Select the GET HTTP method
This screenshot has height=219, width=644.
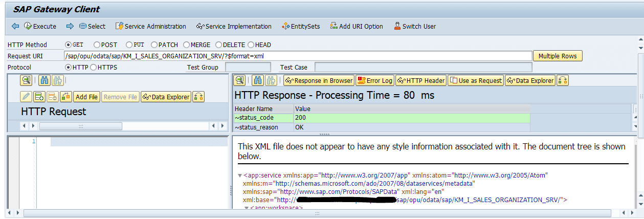point(68,45)
